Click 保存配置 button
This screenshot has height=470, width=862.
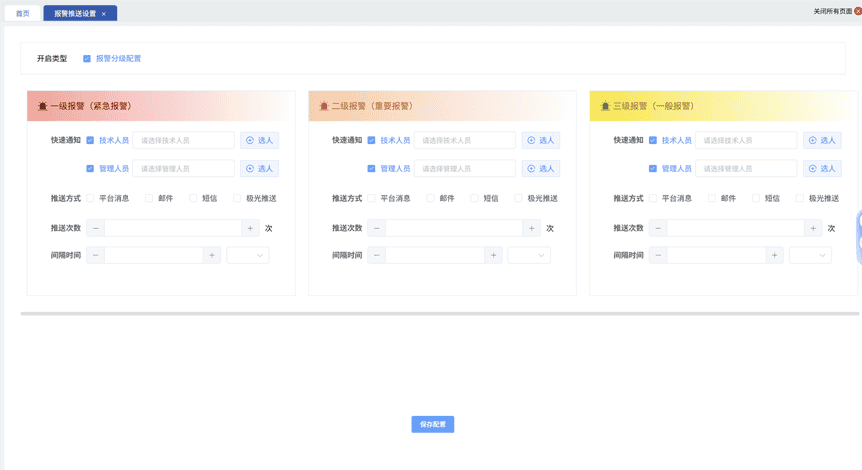tap(432, 424)
